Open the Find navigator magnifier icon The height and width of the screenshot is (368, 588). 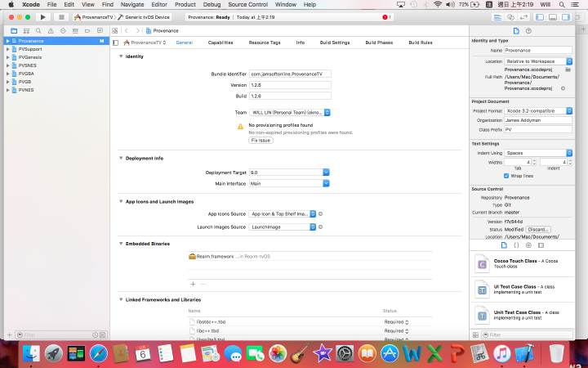pos(38,31)
